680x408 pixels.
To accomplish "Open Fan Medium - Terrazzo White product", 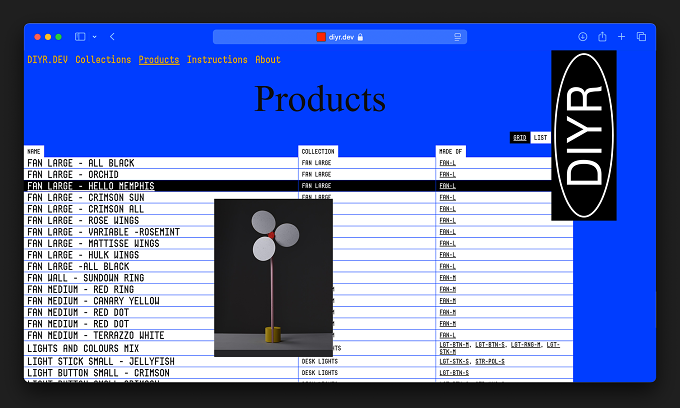I will click(96, 335).
